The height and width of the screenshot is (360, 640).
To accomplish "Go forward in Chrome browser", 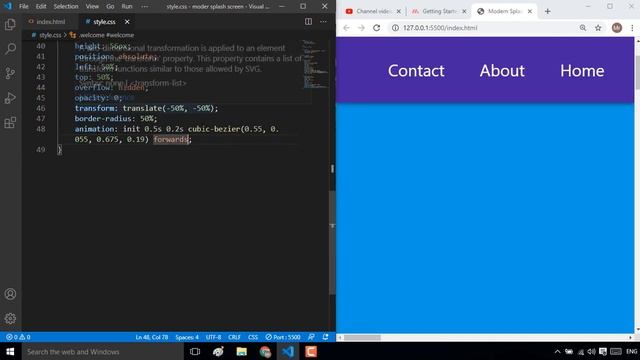I will [361, 28].
